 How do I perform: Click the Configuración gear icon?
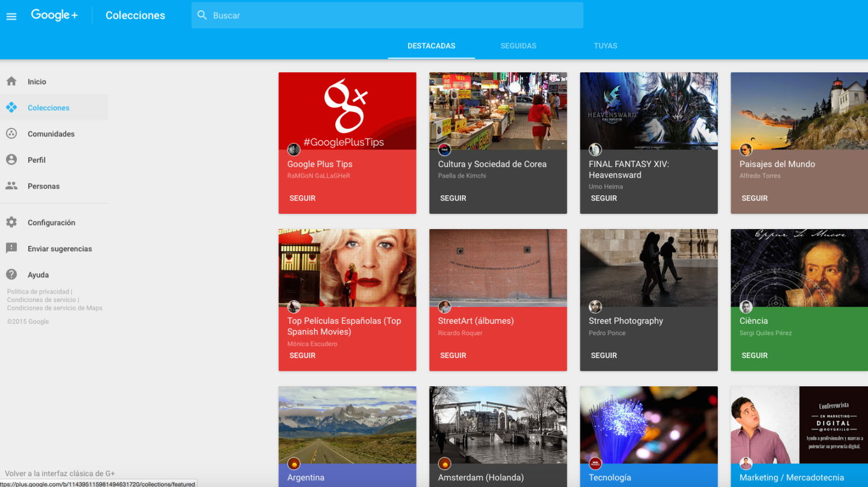11,222
